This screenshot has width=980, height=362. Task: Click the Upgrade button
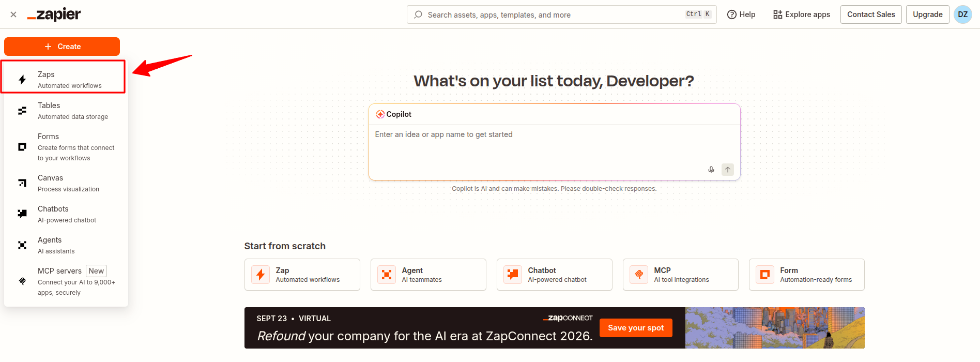[928, 14]
